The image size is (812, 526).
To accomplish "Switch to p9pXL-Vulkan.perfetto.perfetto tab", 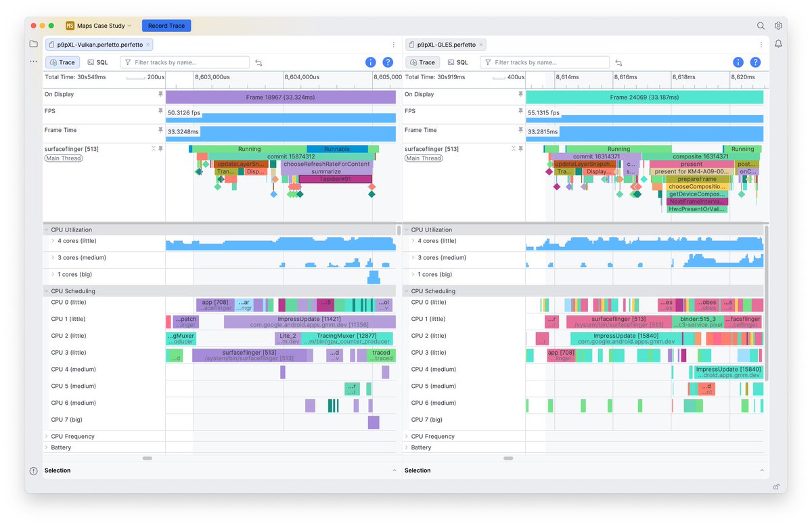I will (x=99, y=45).
